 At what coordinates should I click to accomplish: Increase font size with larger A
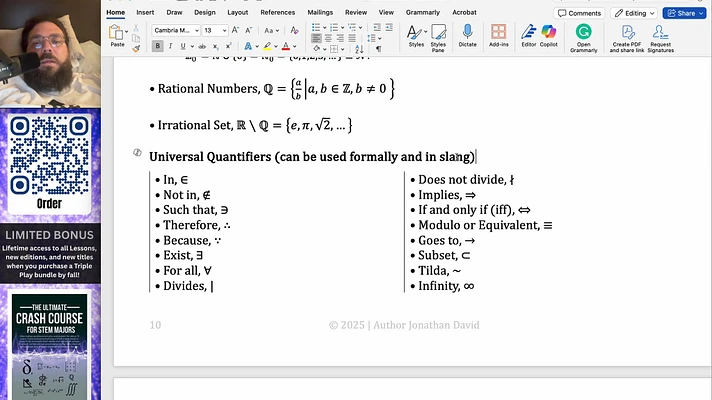pos(235,30)
